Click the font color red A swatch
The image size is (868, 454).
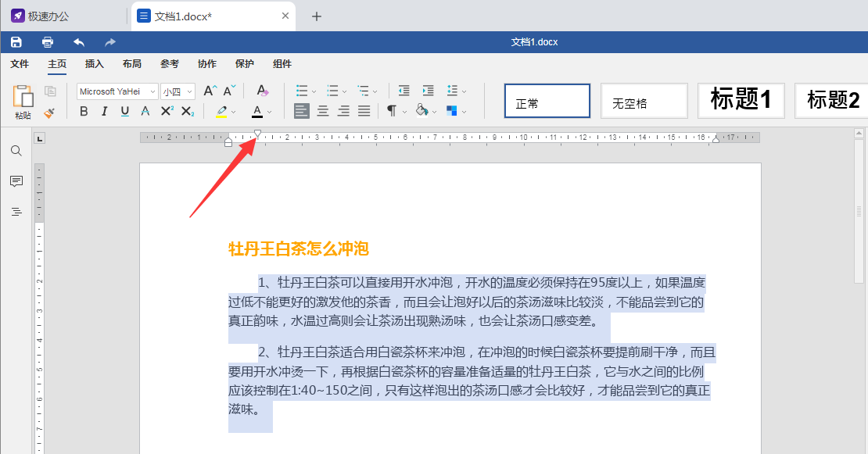coord(257,112)
